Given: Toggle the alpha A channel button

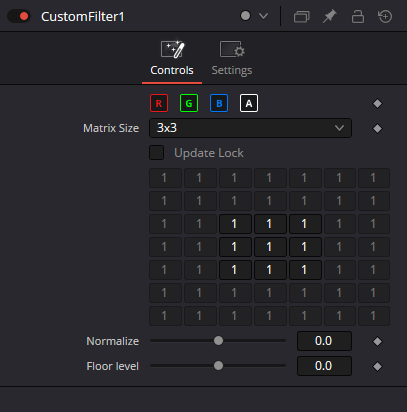Looking at the screenshot, I should [x=249, y=103].
